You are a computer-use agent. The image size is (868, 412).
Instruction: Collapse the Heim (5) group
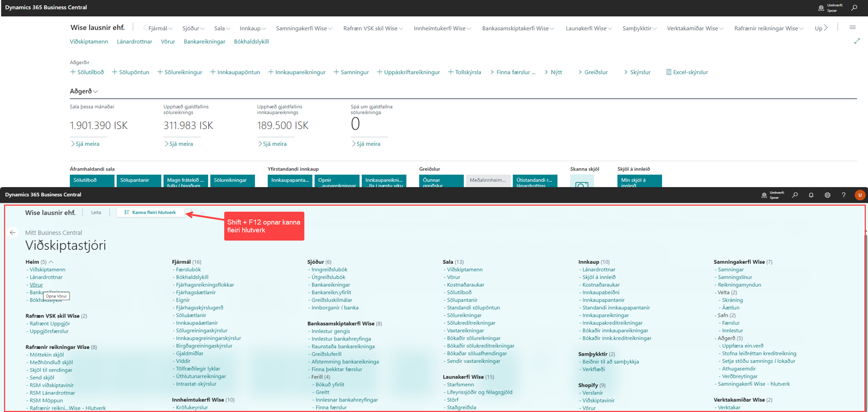pos(51,262)
